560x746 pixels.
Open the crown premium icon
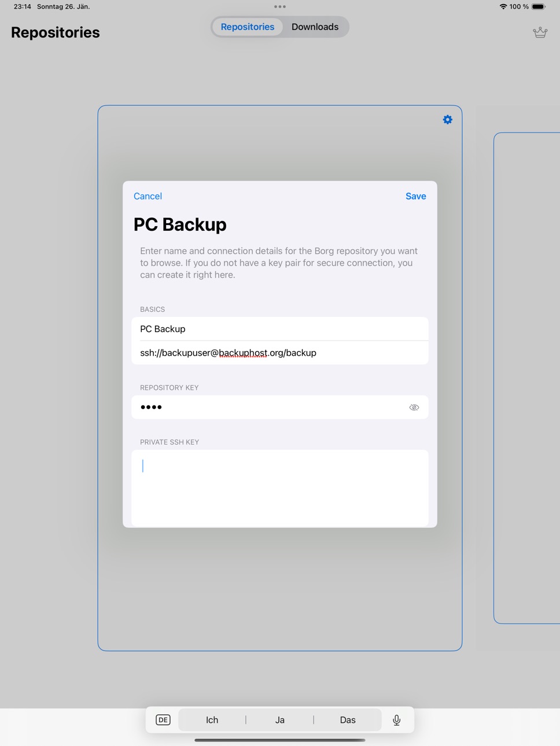540,32
